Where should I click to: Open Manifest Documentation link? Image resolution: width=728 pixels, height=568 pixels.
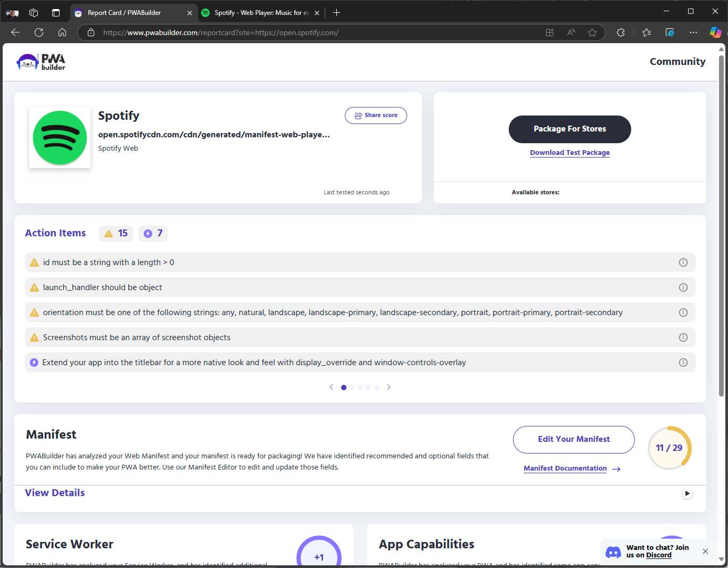565,468
